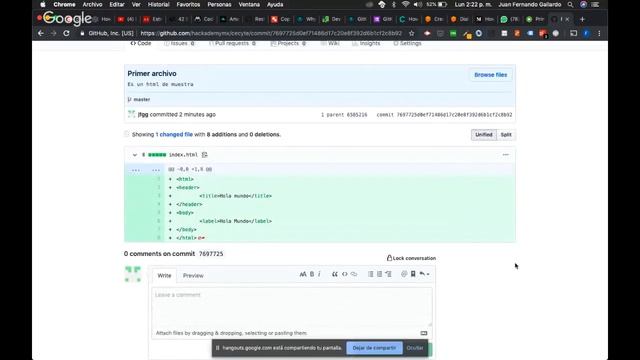640x360 pixels.
Task: Add a bulleted list to comment
Action: point(371,274)
